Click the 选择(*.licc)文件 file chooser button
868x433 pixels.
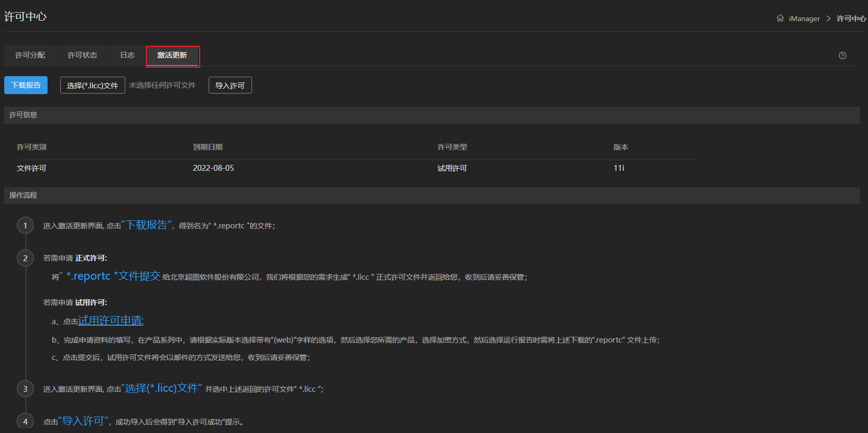[x=92, y=85]
